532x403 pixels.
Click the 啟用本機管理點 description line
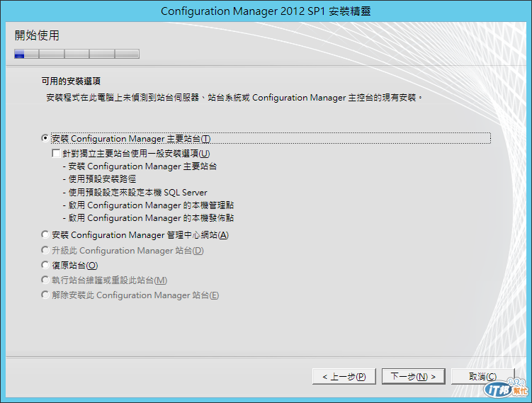click(148, 205)
